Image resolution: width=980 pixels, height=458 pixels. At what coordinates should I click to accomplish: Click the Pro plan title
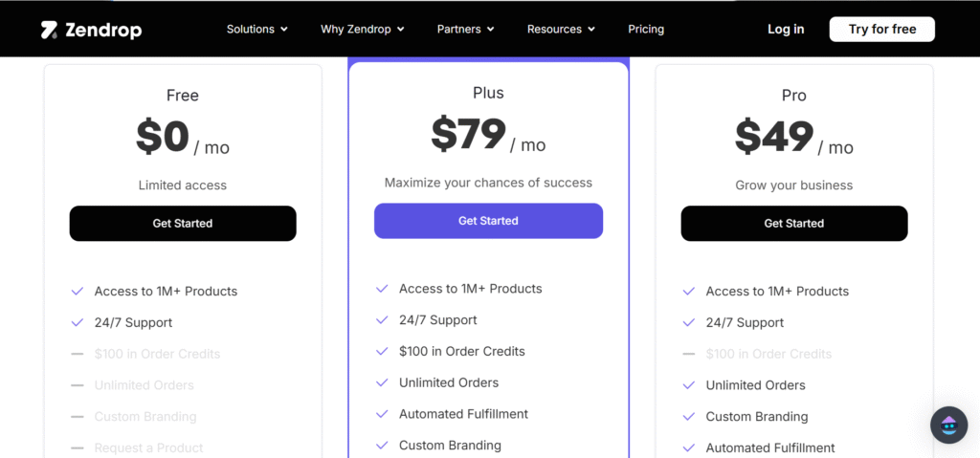pos(793,96)
